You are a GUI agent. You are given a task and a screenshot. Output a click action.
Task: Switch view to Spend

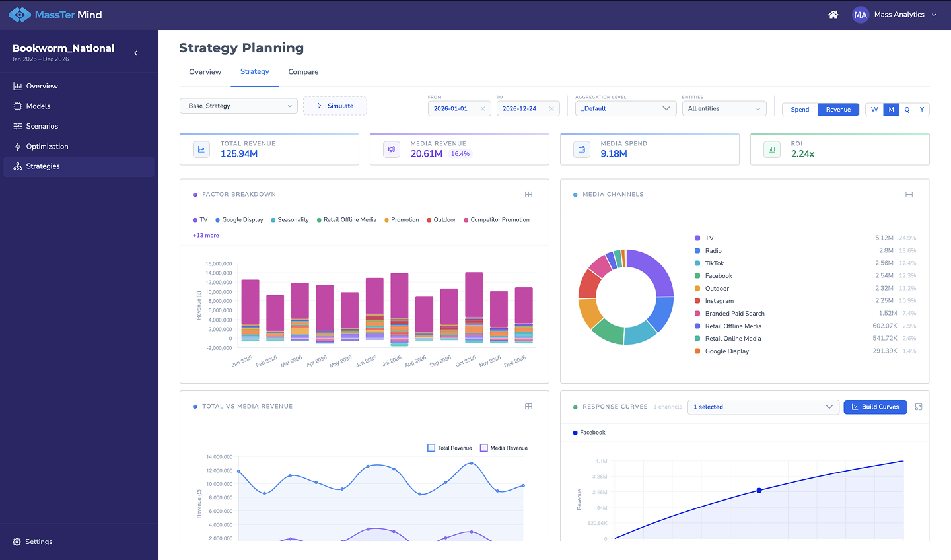point(800,110)
